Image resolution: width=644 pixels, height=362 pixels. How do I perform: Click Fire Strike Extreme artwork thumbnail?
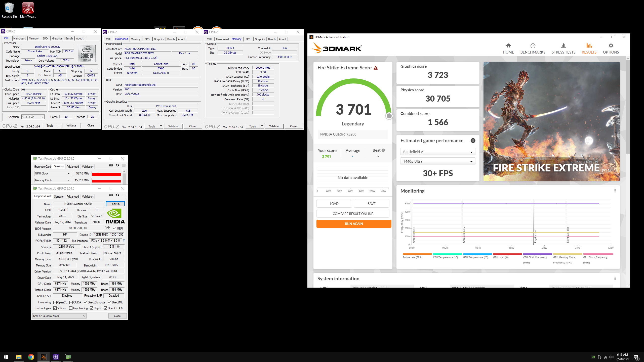pyautogui.click(x=551, y=122)
